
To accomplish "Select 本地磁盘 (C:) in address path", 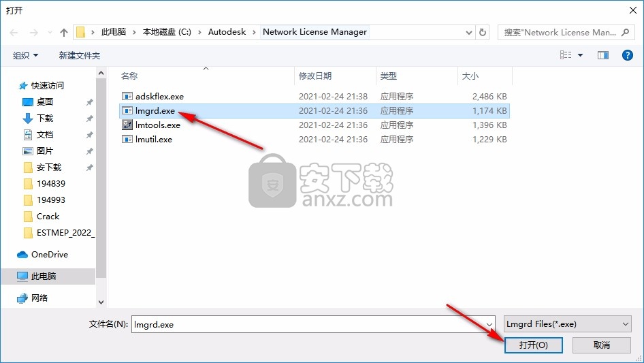I will [167, 31].
